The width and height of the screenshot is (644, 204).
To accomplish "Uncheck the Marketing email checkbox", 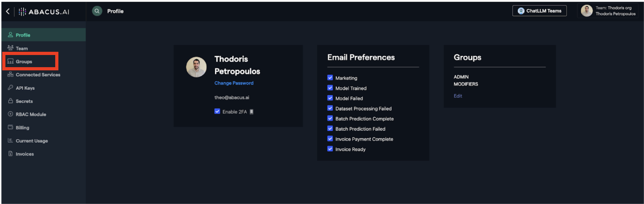I will pyautogui.click(x=330, y=78).
